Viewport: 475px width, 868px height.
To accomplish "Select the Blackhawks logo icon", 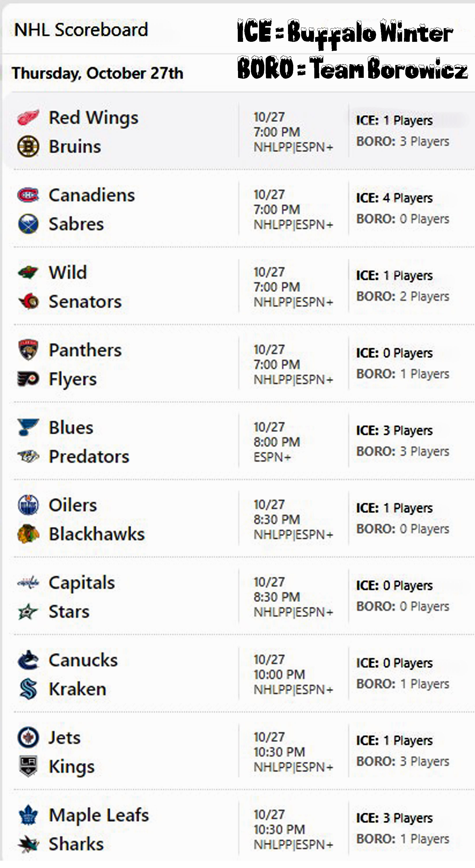I will (28, 534).
